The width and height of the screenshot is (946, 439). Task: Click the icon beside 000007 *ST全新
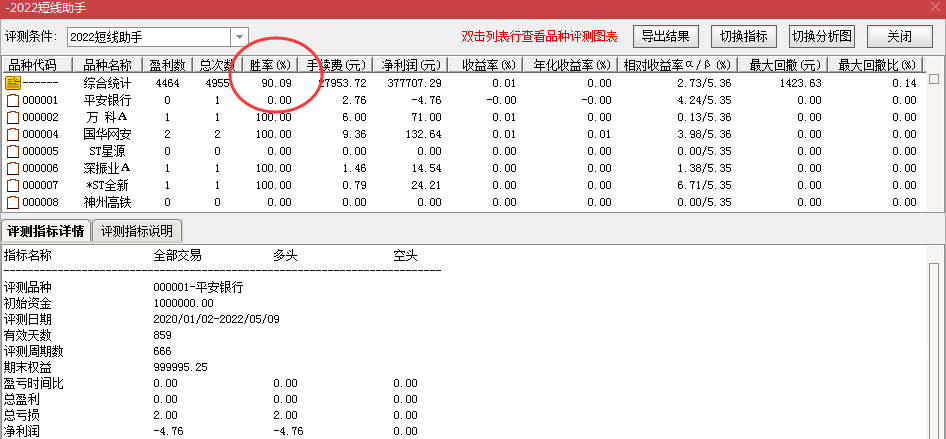13,185
